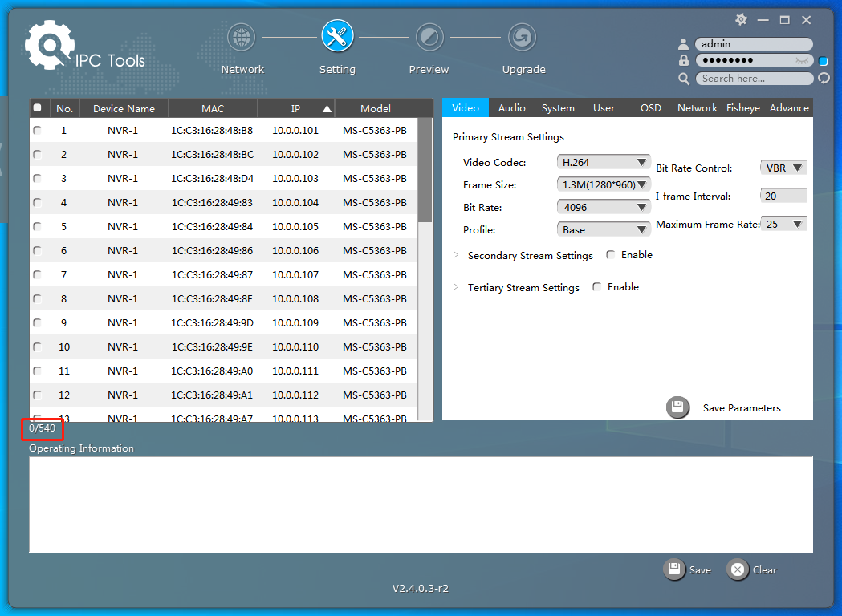Open the Upgrade step icon
842x616 pixels.
[522, 38]
